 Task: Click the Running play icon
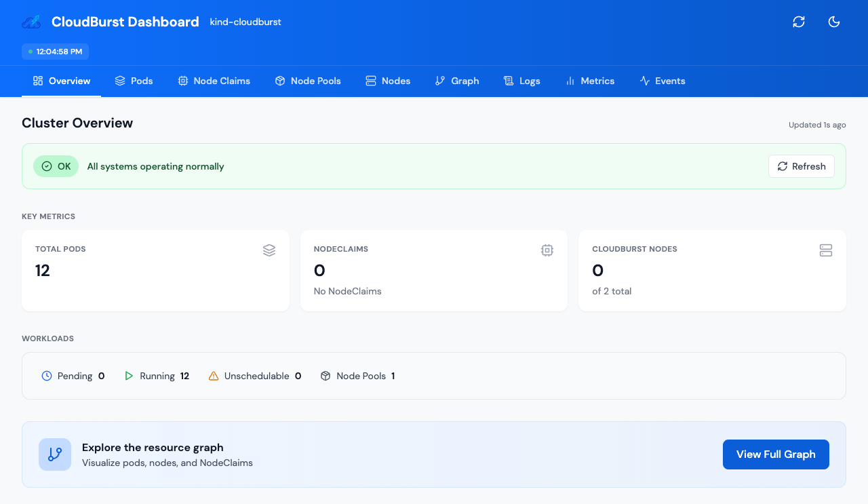point(129,376)
